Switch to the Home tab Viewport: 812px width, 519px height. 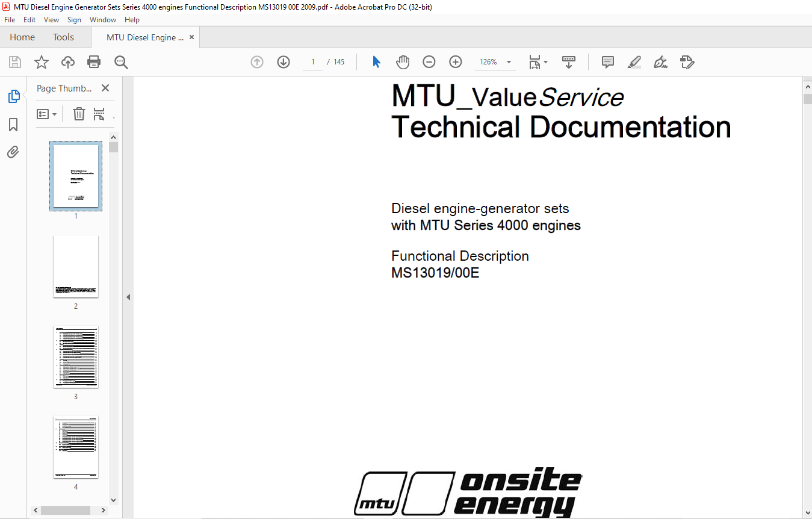22,37
